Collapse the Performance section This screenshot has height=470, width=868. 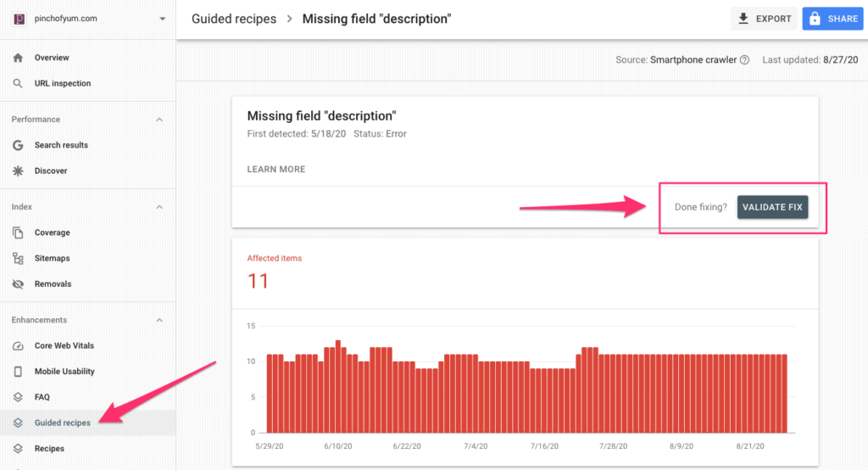pos(159,120)
